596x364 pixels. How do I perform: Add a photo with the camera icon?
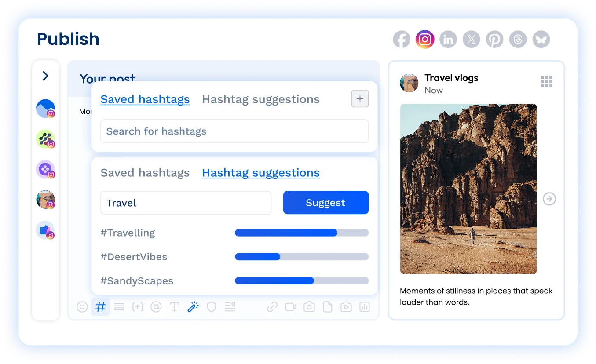[x=308, y=306]
